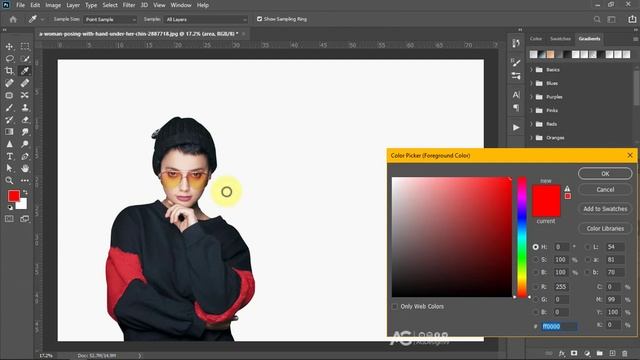
Task: Select the S saturation radio button
Action: [536, 260]
